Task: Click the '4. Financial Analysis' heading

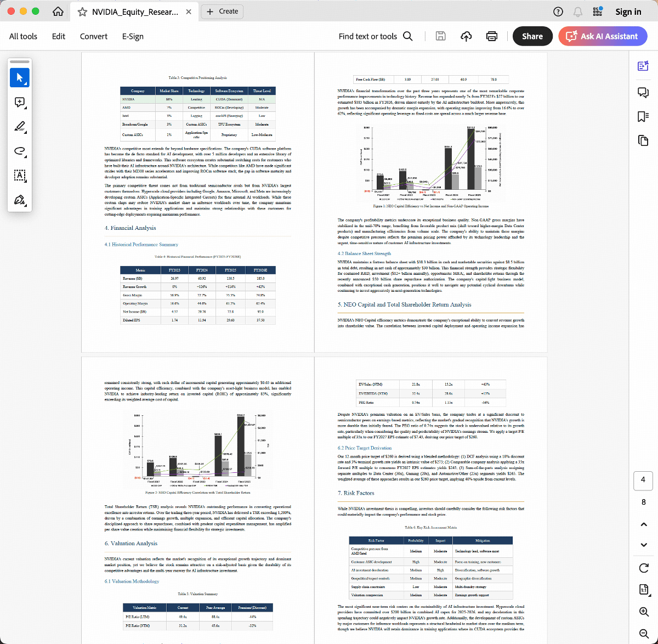Action: coord(131,228)
